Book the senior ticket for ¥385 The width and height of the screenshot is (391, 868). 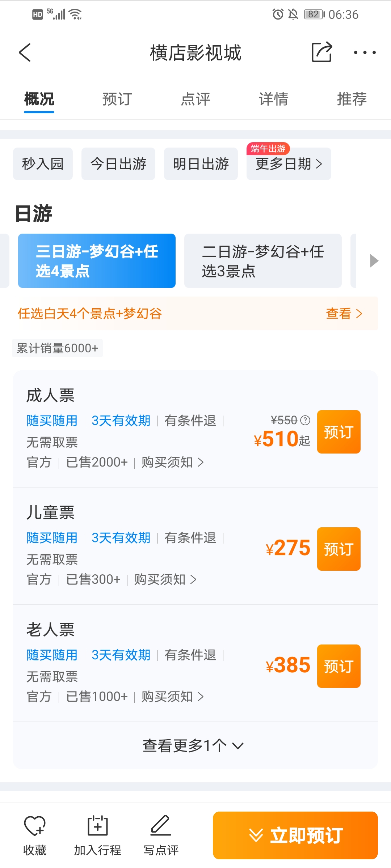339,666
